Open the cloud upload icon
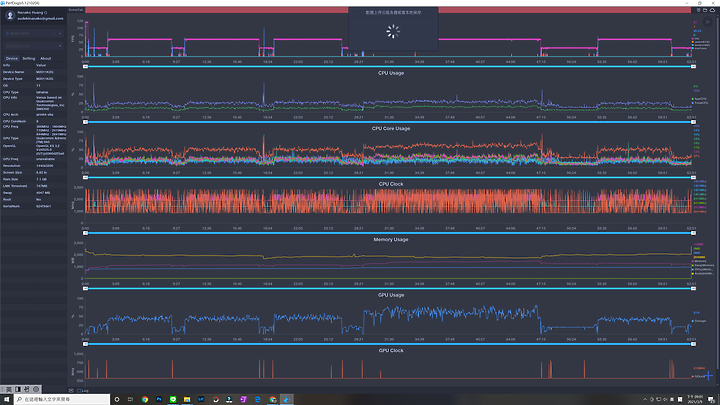This screenshot has height=405, width=720. pyautogui.click(x=712, y=10)
